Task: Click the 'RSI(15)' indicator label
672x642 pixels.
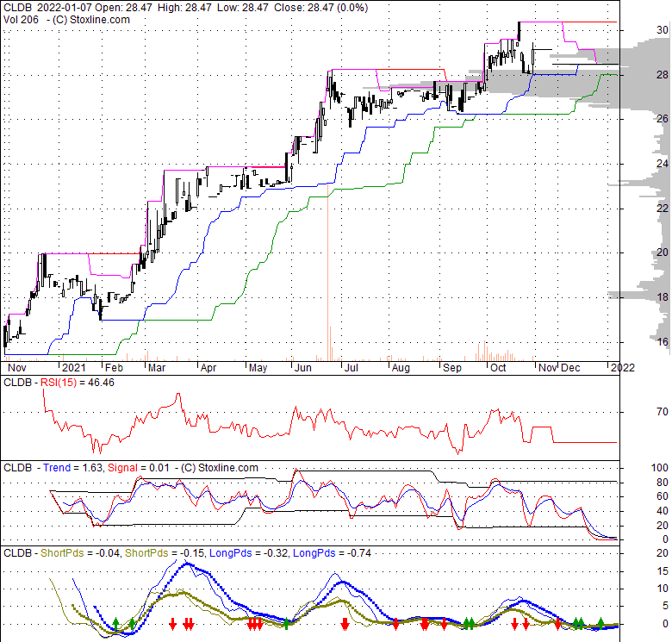Action: (59, 383)
